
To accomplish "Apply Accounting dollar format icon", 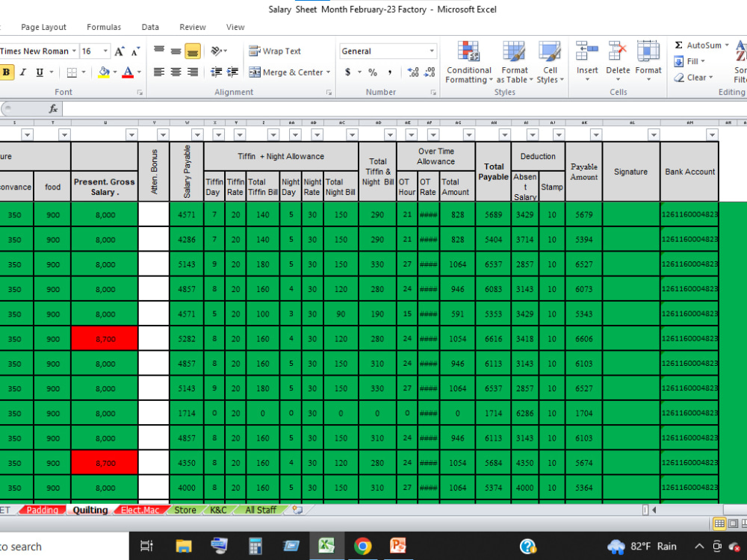I will [348, 72].
